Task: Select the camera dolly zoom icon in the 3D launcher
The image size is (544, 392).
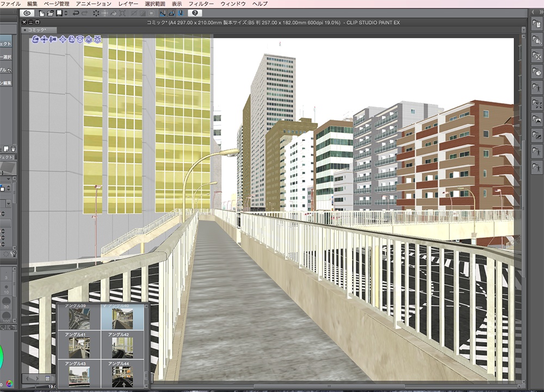Action: [x=53, y=39]
